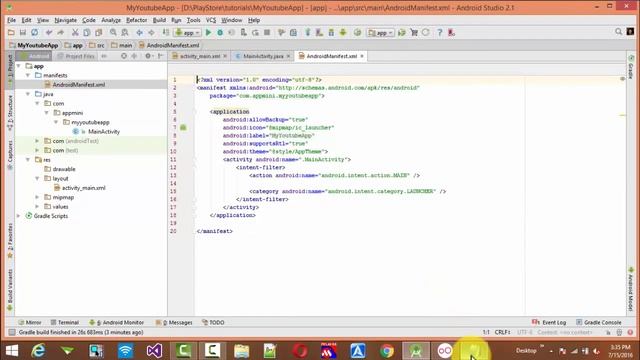Open the run configuration app dropdown

click(x=187, y=32)
